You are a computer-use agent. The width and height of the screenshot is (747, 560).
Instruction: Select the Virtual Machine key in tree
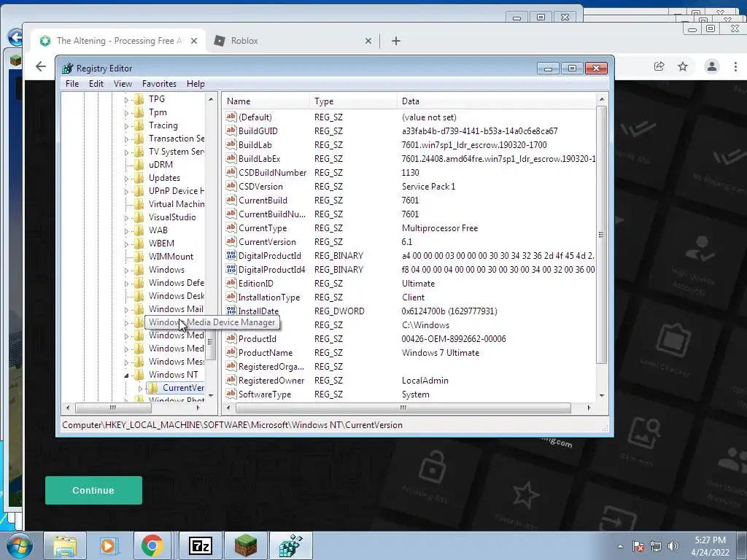click(177, 204)
